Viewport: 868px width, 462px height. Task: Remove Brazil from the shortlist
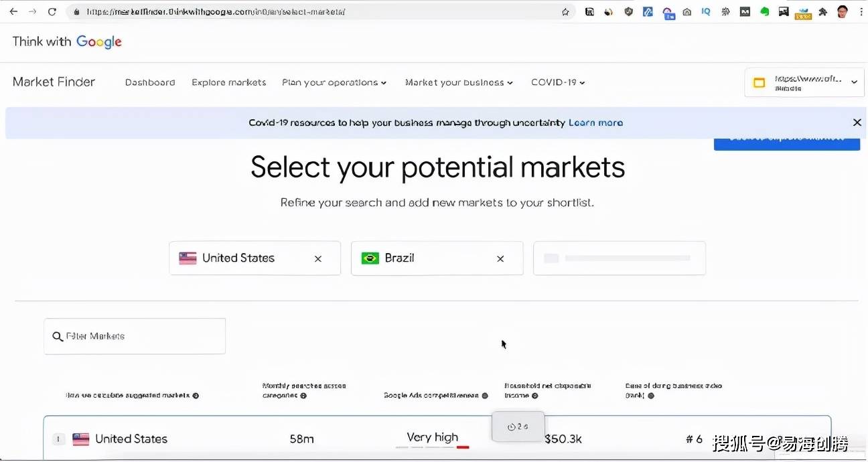click(x=500, y=258)
